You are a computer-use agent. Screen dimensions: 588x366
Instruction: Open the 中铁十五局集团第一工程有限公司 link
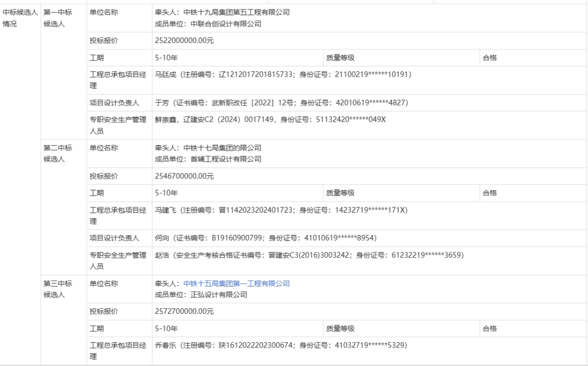(x=236, y=283)
